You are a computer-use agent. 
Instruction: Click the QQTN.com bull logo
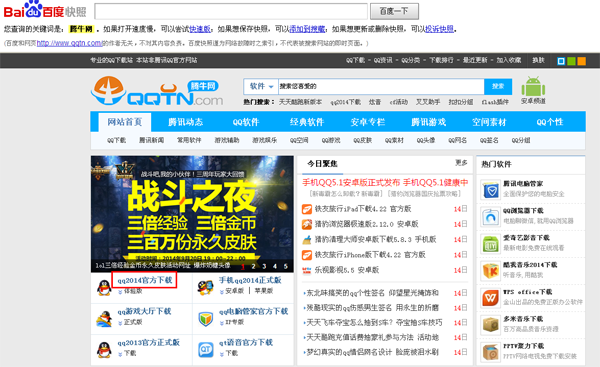pos(157,91)
